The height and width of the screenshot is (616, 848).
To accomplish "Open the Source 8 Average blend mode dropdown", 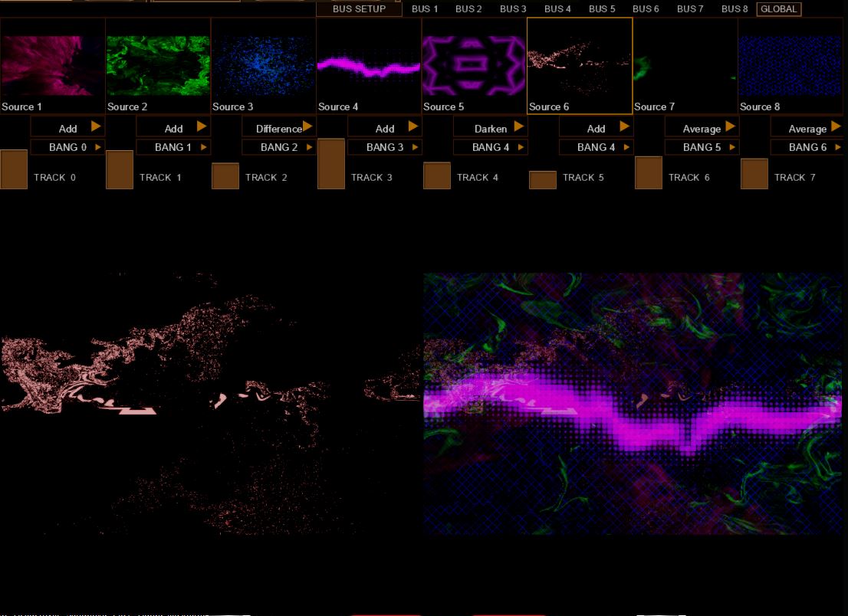I will pyautogui.click(x=807, y=128).
